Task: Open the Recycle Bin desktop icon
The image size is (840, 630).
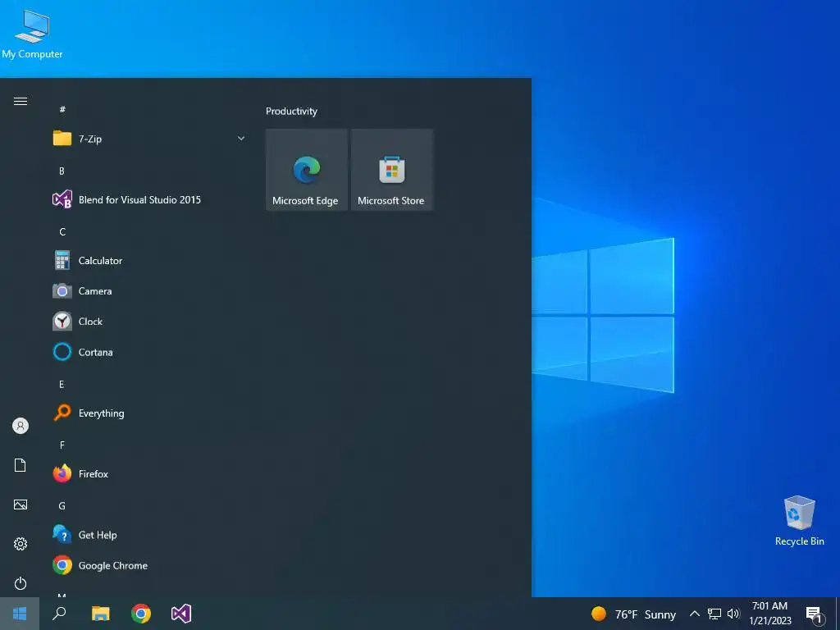Action: tap(799, 521)
